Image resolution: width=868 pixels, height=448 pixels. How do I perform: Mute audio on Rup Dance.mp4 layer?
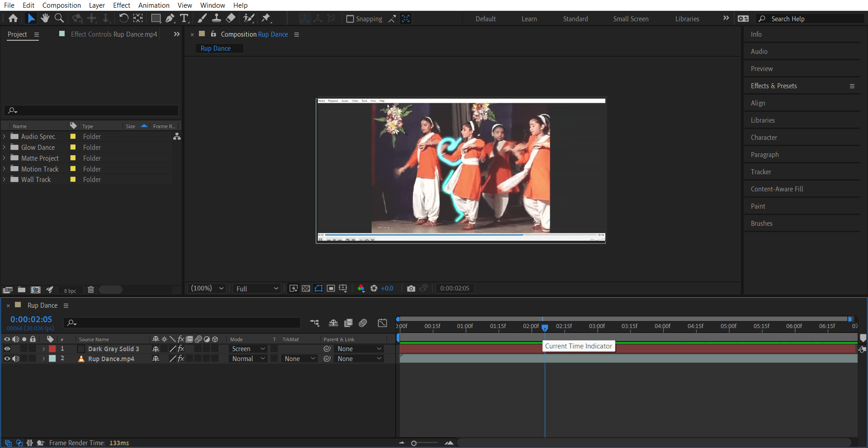coord(16,358)
